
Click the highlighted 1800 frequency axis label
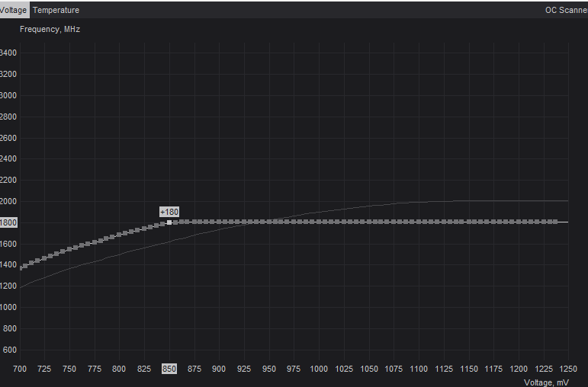pyautogui.click(x=8, y=223)
